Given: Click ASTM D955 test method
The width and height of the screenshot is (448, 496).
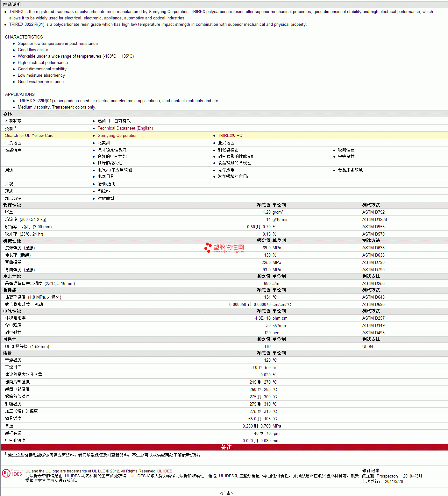Looking at the screenshot, I should point(373,227).
